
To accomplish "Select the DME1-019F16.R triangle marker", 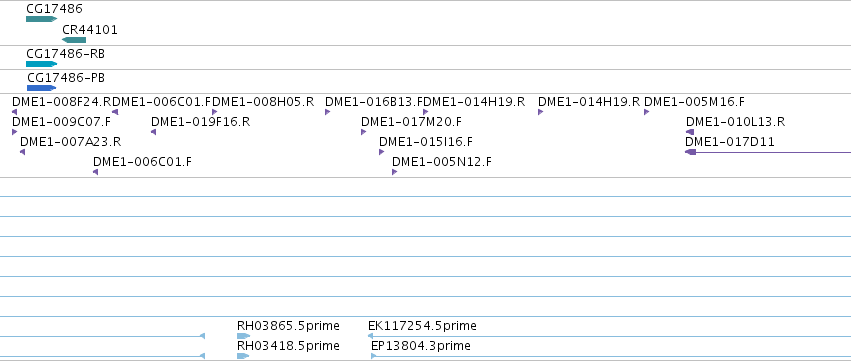I will pyautogui.click(x=154, y=132).
